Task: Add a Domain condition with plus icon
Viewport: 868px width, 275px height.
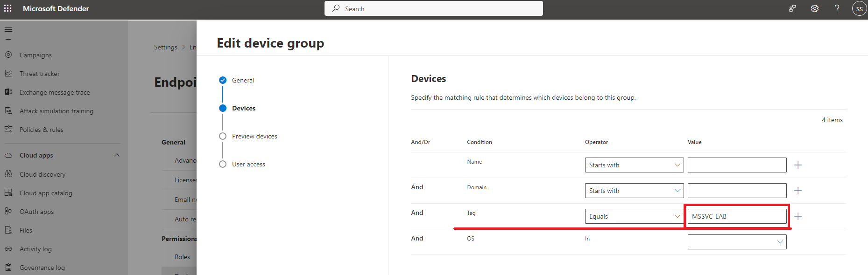Action: [798, 191]
